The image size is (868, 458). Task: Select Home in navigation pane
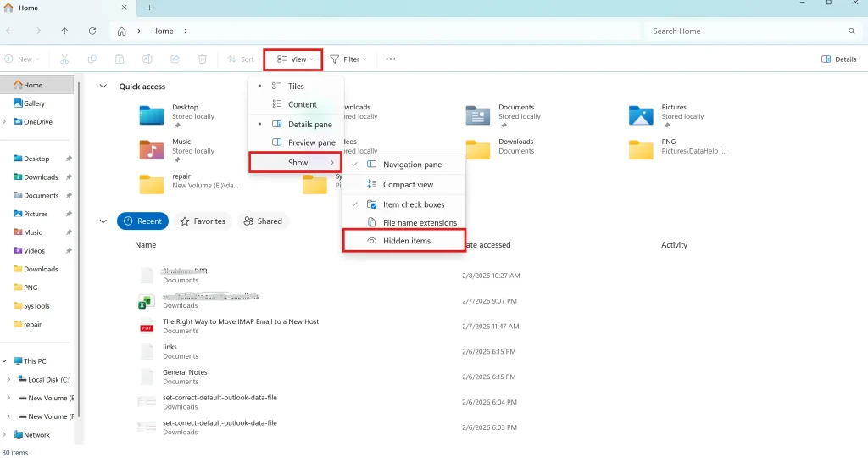[x=36, y=85]
